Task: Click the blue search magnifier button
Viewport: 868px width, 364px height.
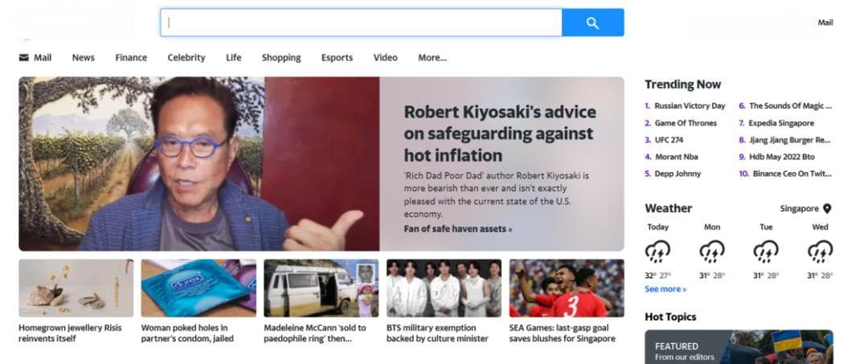Action: coord(593,22)
